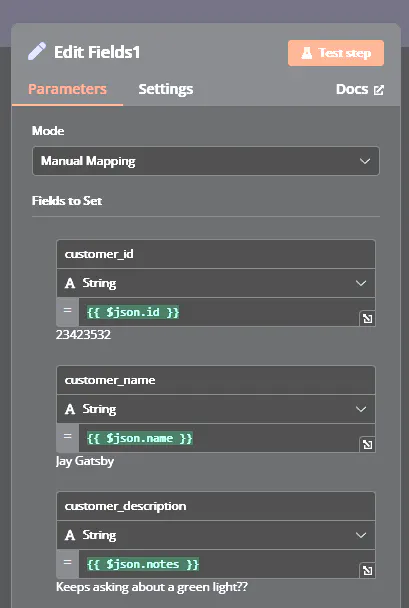Click the Test step button
The width and height of the screenshot is (409, 608).
(336, 53)
